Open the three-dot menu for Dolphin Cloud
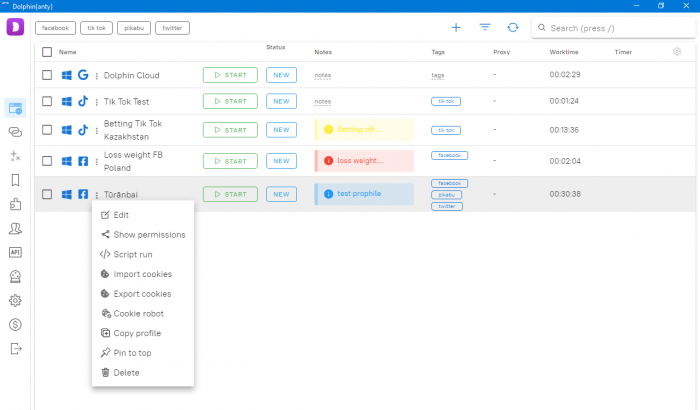Screen dimensions: 700x410 (x=97, y=75)
